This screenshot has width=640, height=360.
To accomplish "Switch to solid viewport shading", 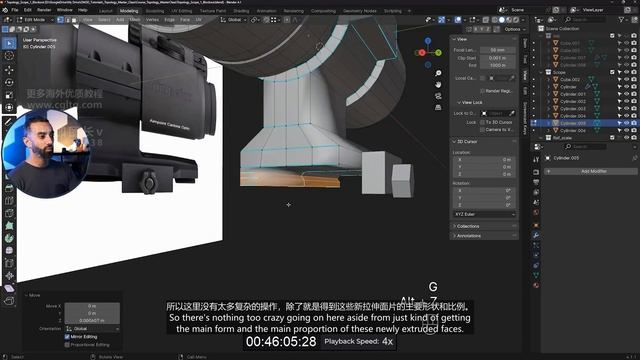I will 502,20.
